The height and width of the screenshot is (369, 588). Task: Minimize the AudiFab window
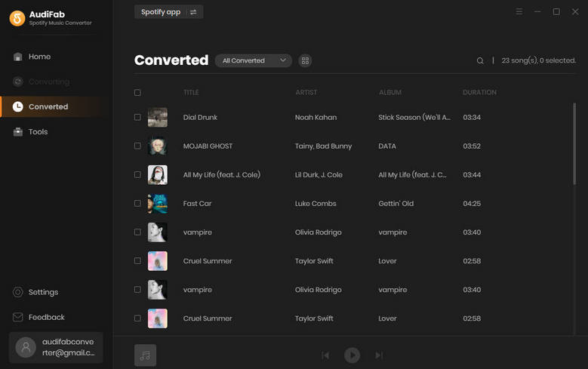[x=537, y=11]
